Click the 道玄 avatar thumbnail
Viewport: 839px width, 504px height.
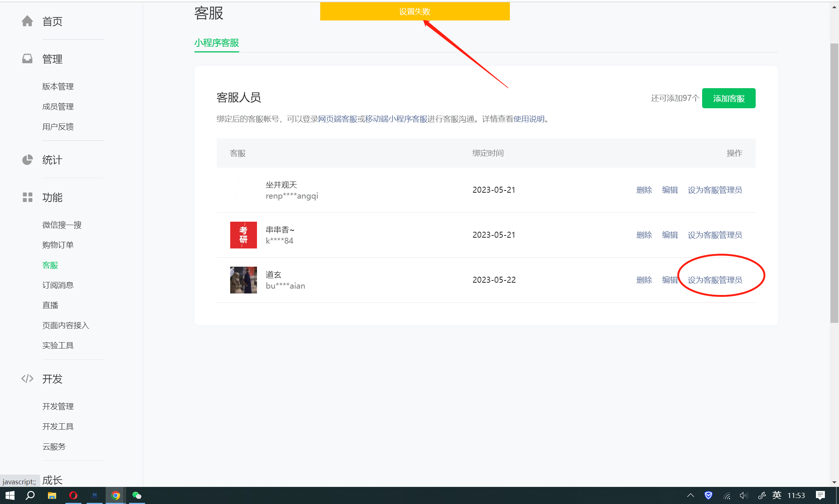pos(243,280)
